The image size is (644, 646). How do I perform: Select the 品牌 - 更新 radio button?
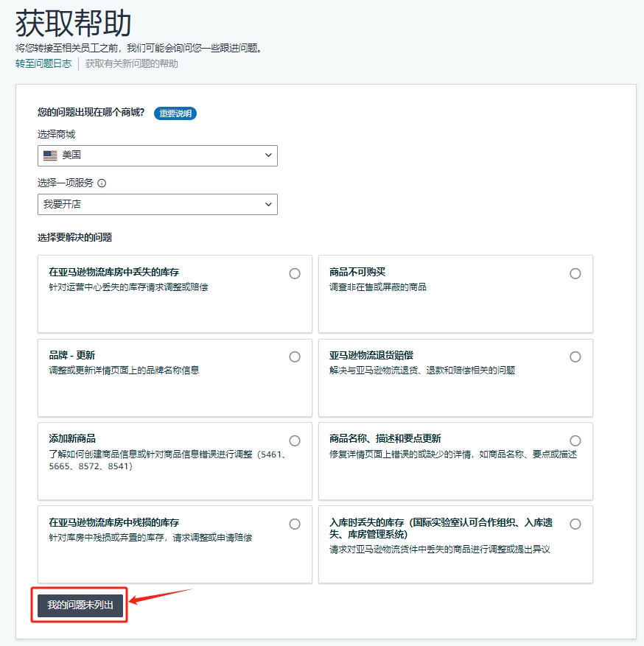pos(295,357)
